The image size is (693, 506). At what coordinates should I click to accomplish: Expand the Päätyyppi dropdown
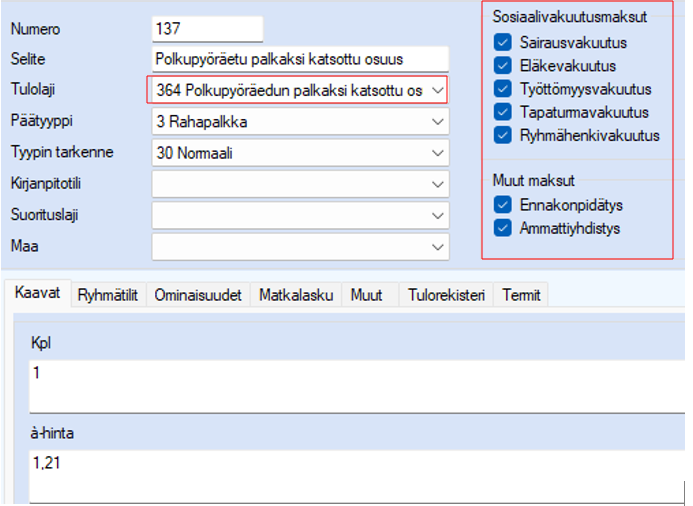436,122
